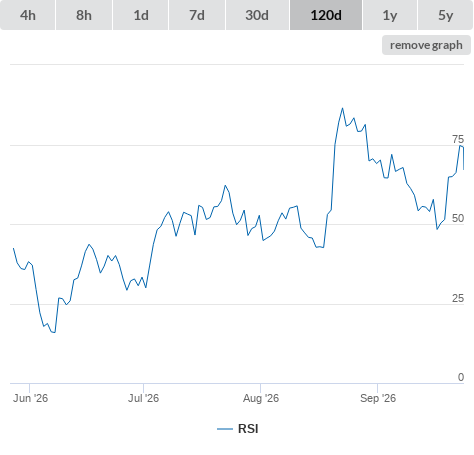Click the RSI lowest point in June
The image size is (474, 455).
click(55, 332)
